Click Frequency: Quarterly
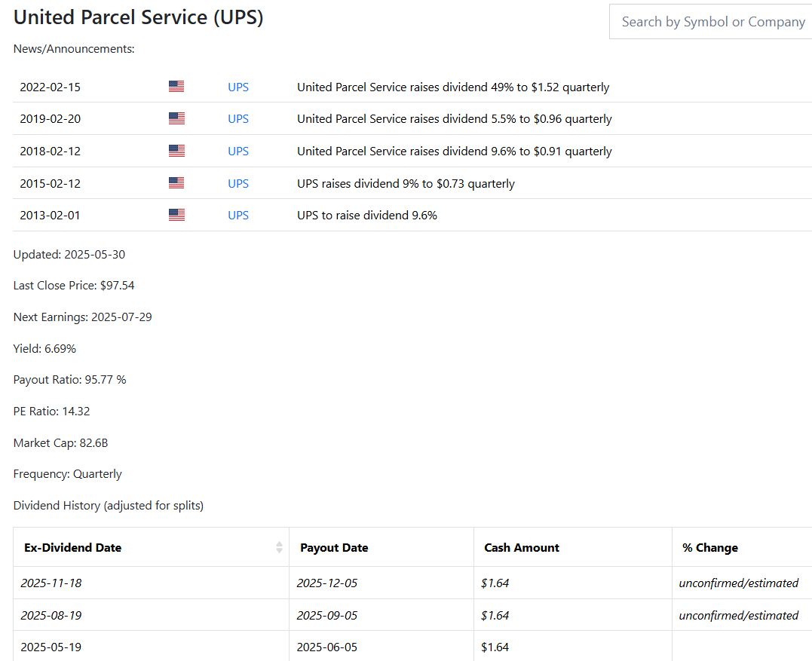This screenshot has width=812, height=661. pos(68,473)
